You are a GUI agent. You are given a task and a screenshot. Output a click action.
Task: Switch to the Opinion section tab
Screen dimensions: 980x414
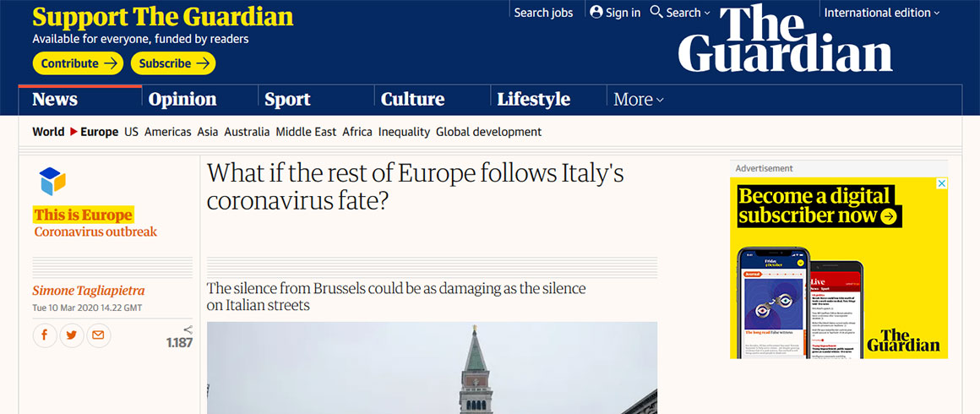point(182,100)
